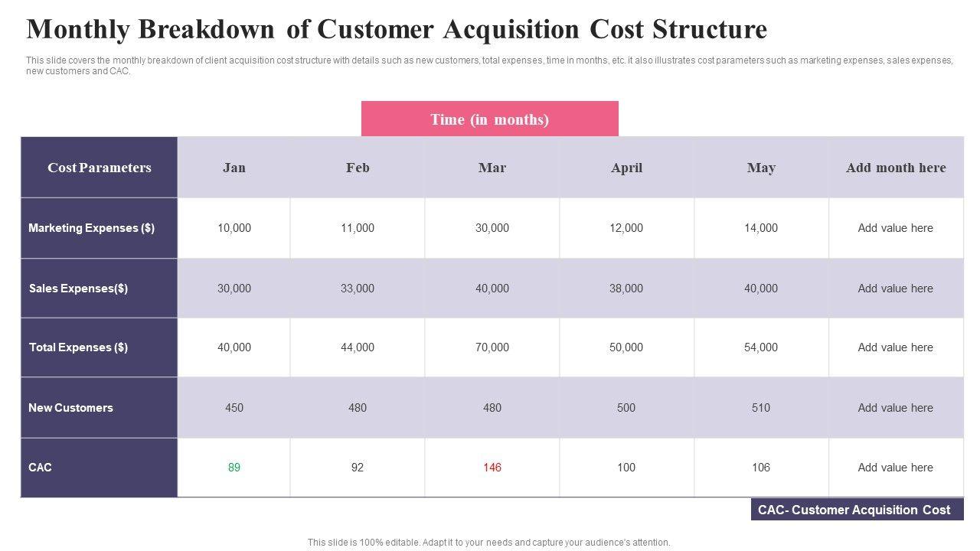Click the Add month here header
Image resolution: width=980 pixels, height=551 pixels.
pyautogui.click(x=896, y=168)
